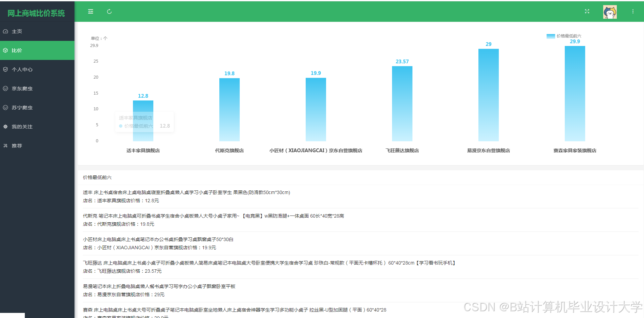Click the 易漫京东自营旗舰店价格：29元 line
Image resolution: width=644 pixels, height=318 pixels.
[123, 295]
